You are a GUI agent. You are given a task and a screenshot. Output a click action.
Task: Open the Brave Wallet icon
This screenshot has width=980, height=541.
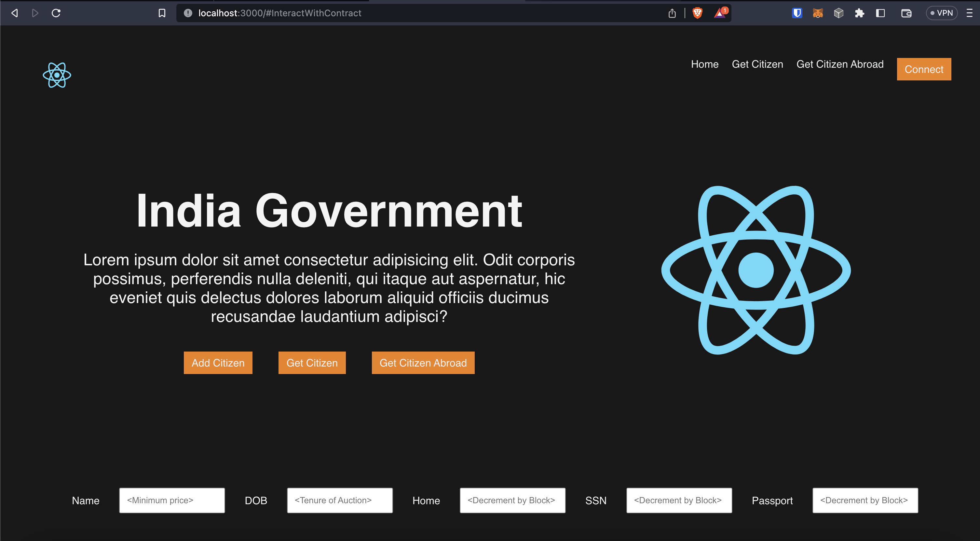coord(906,13)
